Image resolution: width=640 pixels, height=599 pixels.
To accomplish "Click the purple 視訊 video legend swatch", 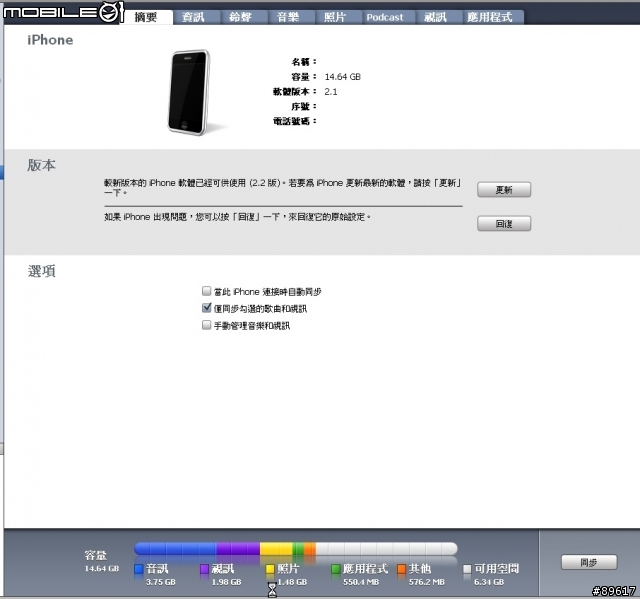I will tap(204, 568).
